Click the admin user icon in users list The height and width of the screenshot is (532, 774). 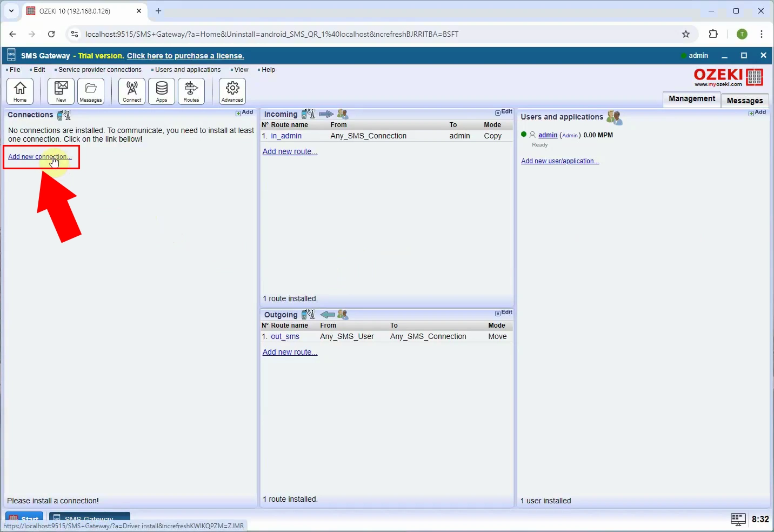[532, 135]
